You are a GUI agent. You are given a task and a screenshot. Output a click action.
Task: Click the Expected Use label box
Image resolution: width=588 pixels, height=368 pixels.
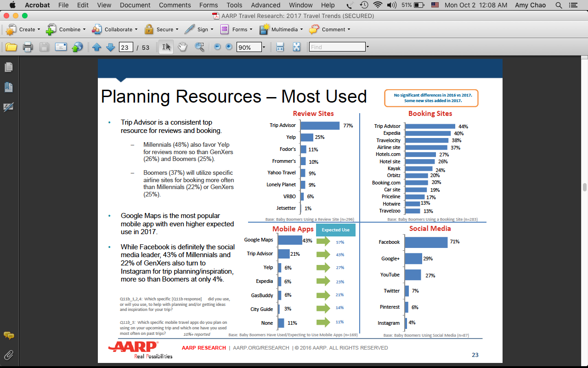[x=335, y=230]
